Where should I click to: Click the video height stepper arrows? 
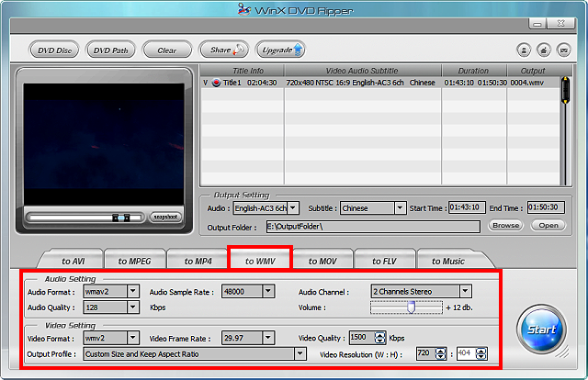tap(481, 353)
